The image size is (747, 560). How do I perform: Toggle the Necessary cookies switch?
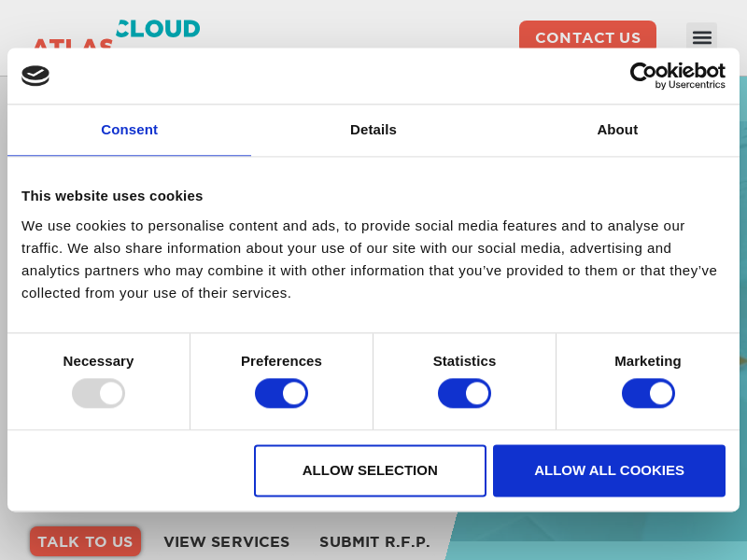(98, 393)
